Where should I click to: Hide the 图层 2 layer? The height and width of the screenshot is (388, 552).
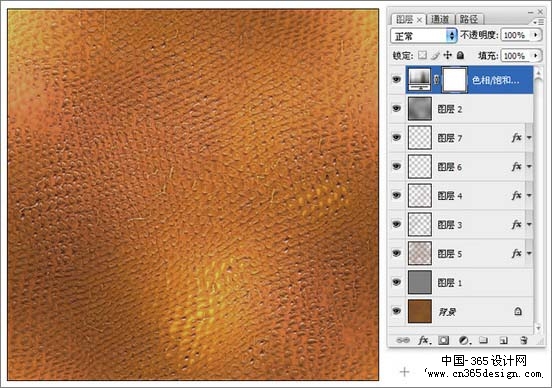(x=396, y=108)
